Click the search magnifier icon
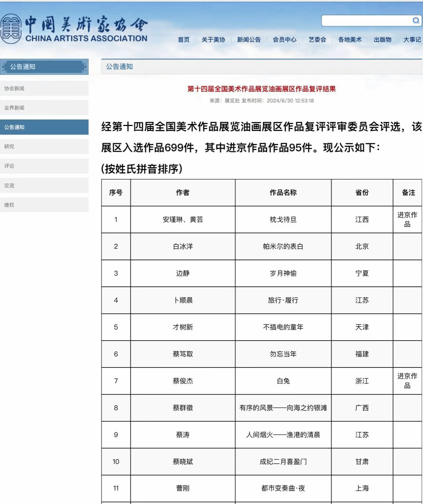 pos(416,21)
